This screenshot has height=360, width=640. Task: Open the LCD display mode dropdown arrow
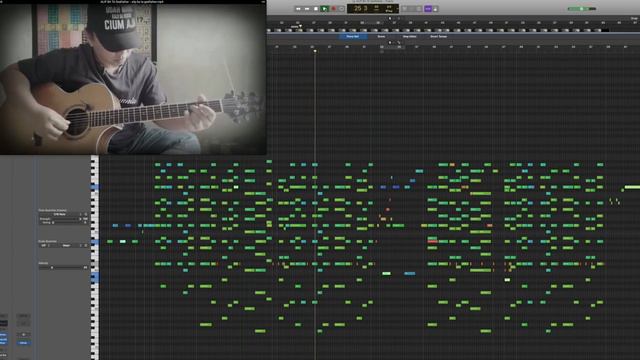(x=397, y=9)
